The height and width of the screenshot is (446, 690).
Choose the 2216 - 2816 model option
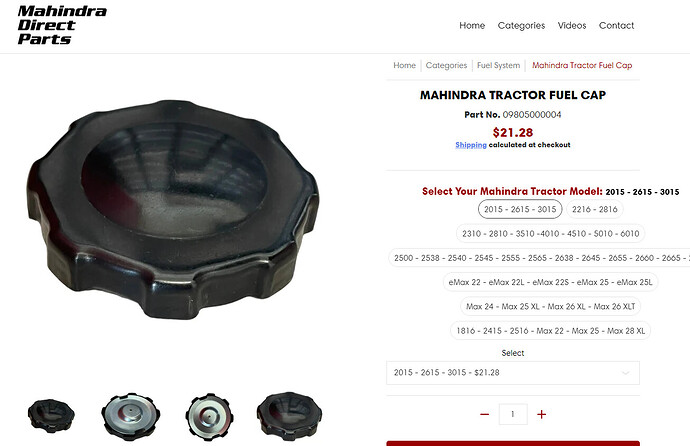click(595, 209)
